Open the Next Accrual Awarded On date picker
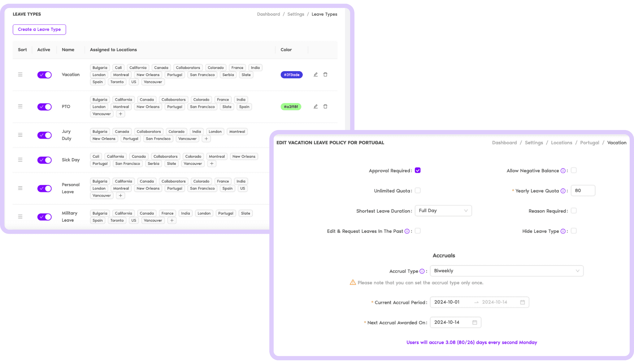Screen dimensions: 634x364 tap(475, 322)
